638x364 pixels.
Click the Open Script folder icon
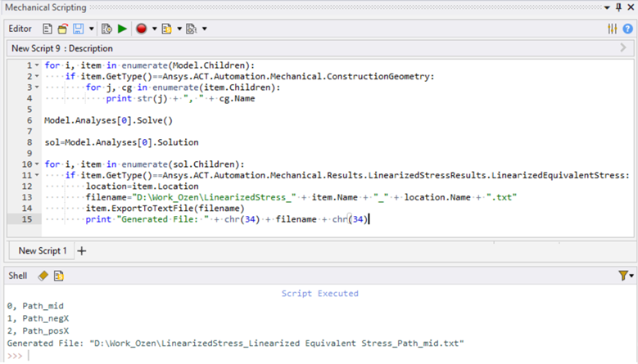(62, 29)
